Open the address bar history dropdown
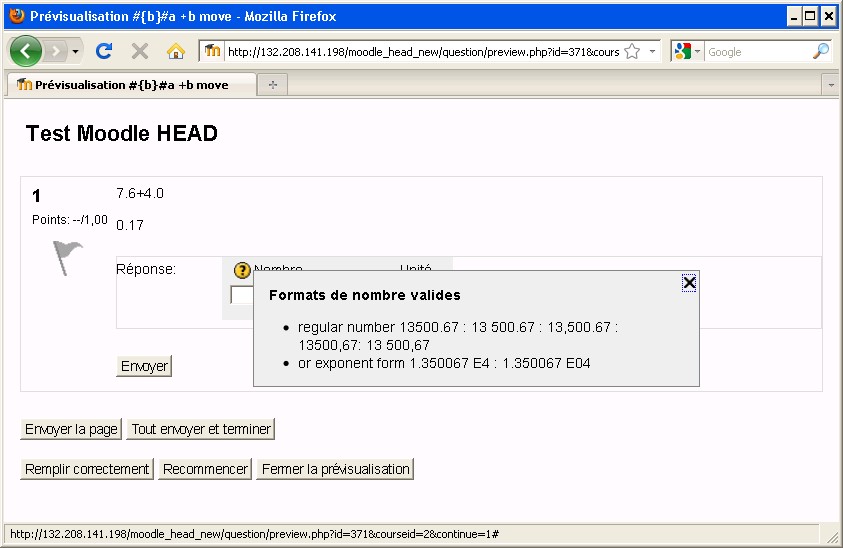 pos(652,52)
